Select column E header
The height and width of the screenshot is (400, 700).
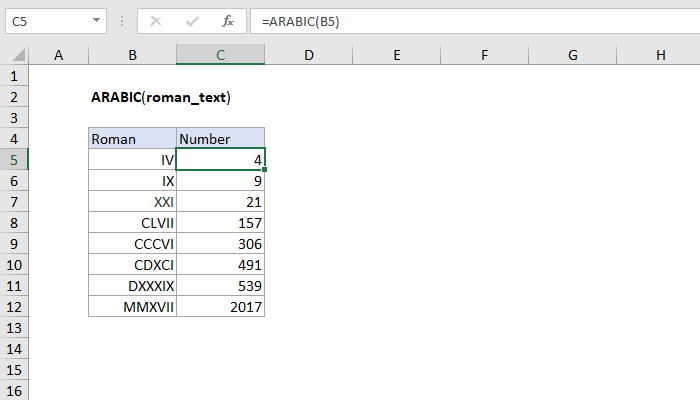tap(396, 55)
